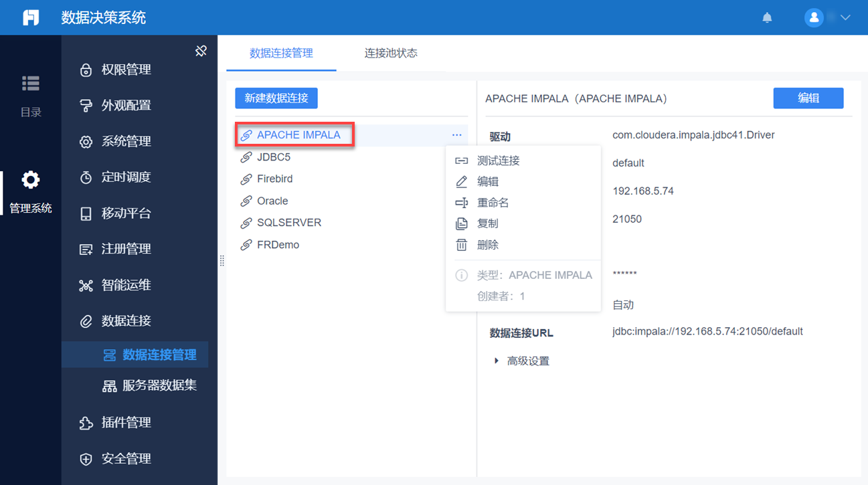Viewport: 868px width, 485px height.
Task: Click the paint roller icon beside 外观配置
Action: [86, 106]
